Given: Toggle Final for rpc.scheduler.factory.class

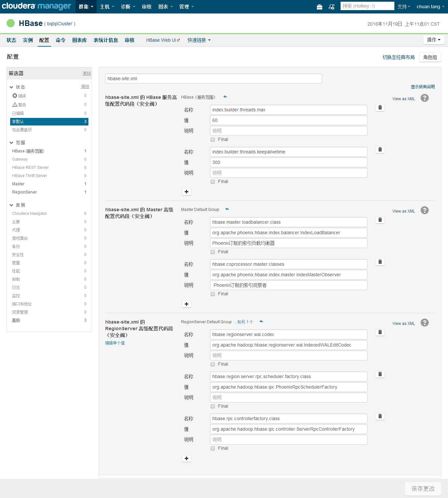Looking at the screenshot, I should [213, 406].
